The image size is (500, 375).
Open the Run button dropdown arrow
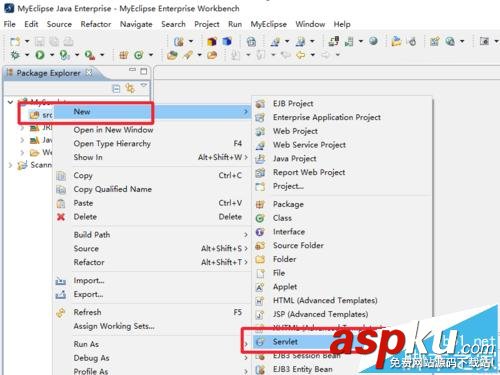(52, 55)
